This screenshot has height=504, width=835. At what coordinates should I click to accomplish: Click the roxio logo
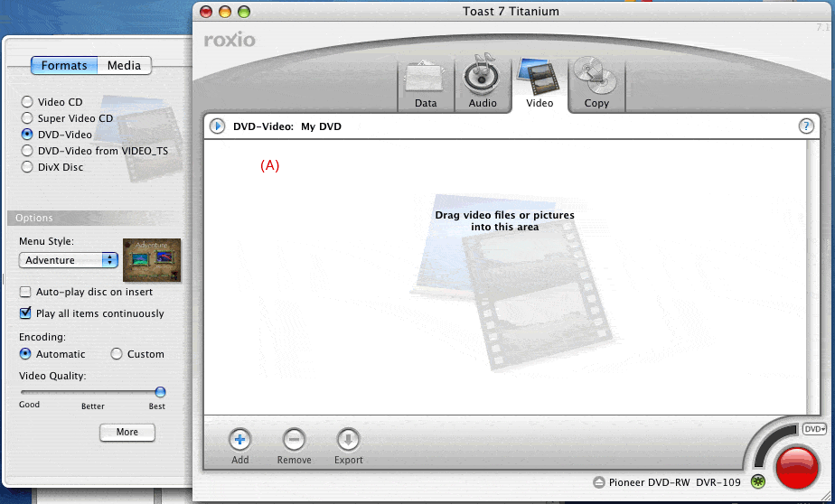pyautogui.click(x=230, y=40)
